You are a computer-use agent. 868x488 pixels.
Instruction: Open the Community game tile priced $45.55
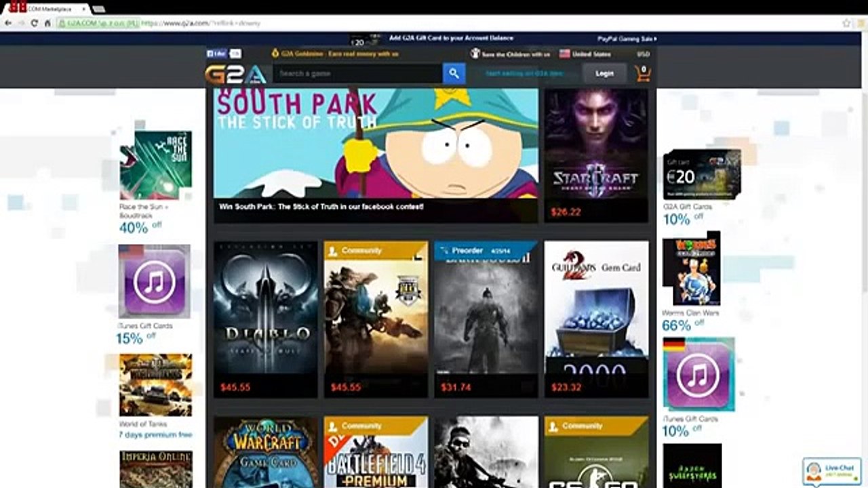click(x=376, y=319)
